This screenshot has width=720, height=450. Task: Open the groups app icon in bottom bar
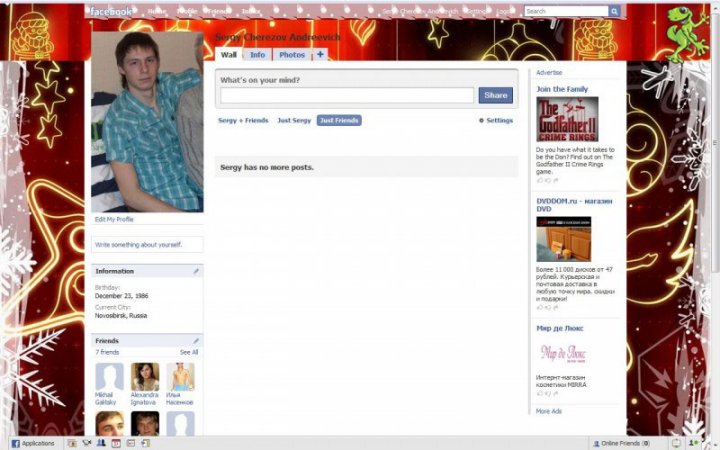point(101,443)
